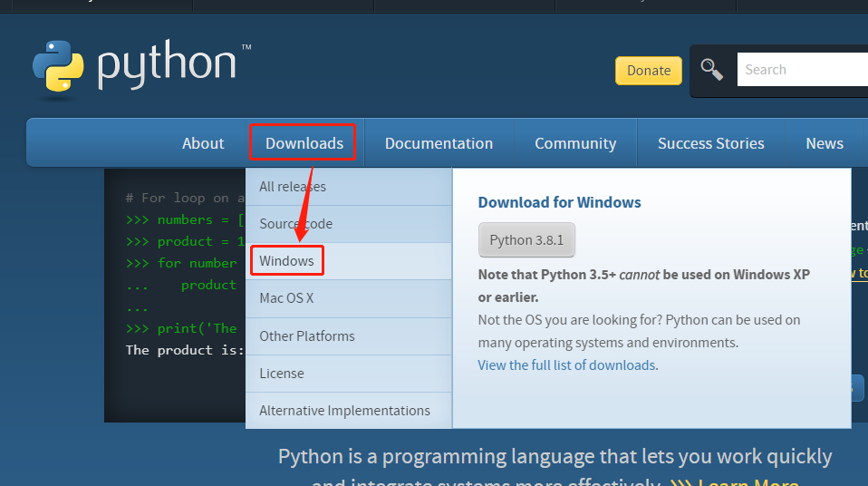The height and width of the screenshot is (486, 868).
Task: Click the yellow Donate button
Action: [x=649, y=71]
